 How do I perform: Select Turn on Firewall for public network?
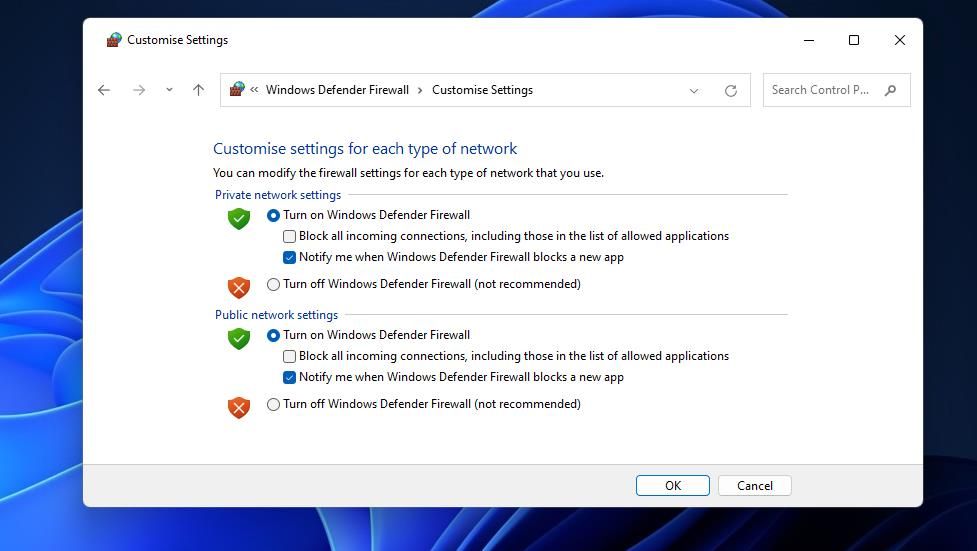click(273, 335)
